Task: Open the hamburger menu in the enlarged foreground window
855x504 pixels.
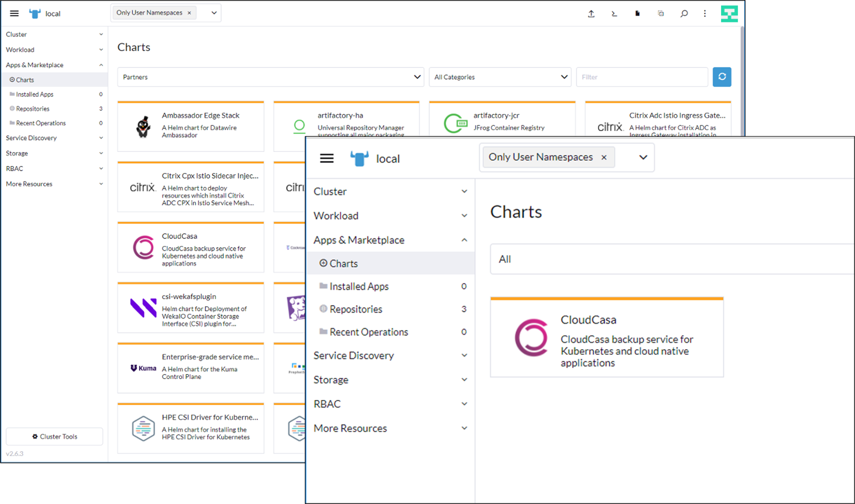Action: 327,158
